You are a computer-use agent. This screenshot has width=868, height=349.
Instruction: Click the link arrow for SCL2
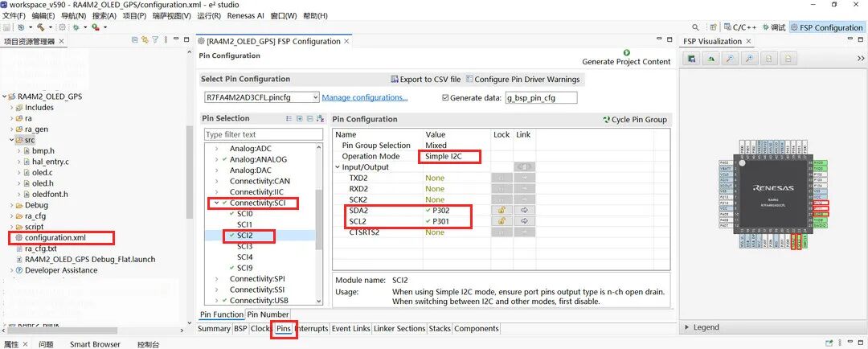tap(524, 221)
